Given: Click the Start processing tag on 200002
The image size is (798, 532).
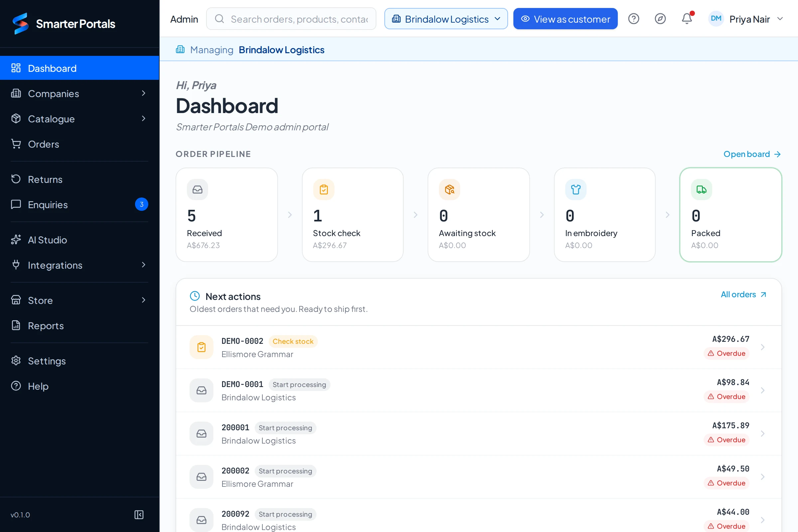Looking at the screenshot, I should [285, 471].
